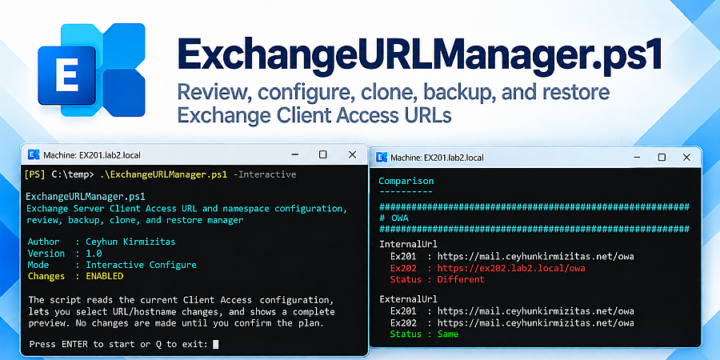Minimize the right Comparison window
The width and height of the screenshot is (720, 360).
coord(637,158)
